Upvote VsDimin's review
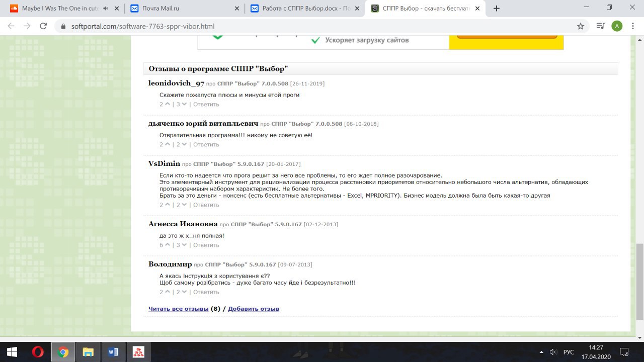 coord(168,205)
